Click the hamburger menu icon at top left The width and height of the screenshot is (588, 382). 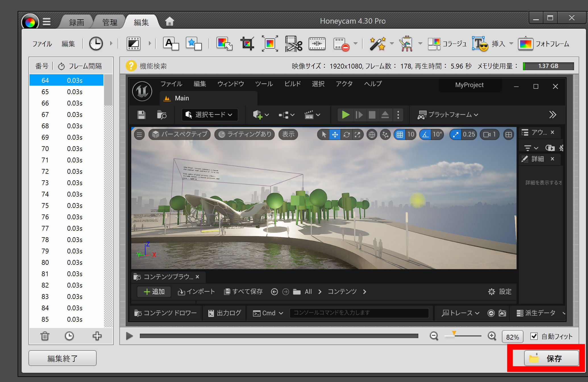click(x=47, y=22)
